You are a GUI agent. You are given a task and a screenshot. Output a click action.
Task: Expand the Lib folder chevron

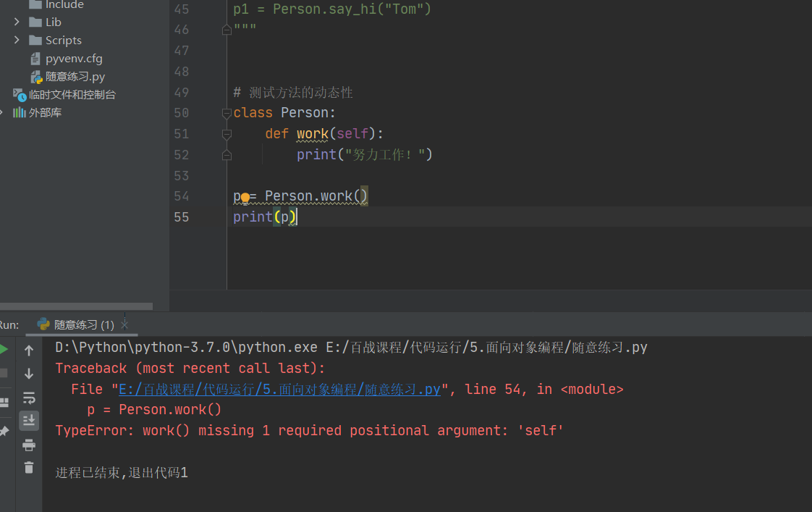pyautogui.click(x=17, y=22)
